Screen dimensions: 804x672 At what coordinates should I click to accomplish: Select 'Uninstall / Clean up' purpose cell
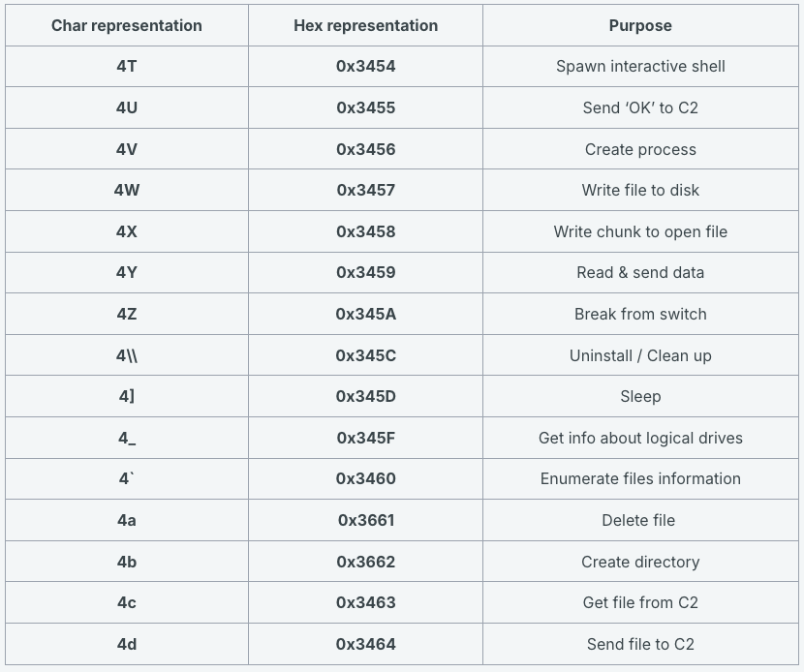[x=640, y=356]
